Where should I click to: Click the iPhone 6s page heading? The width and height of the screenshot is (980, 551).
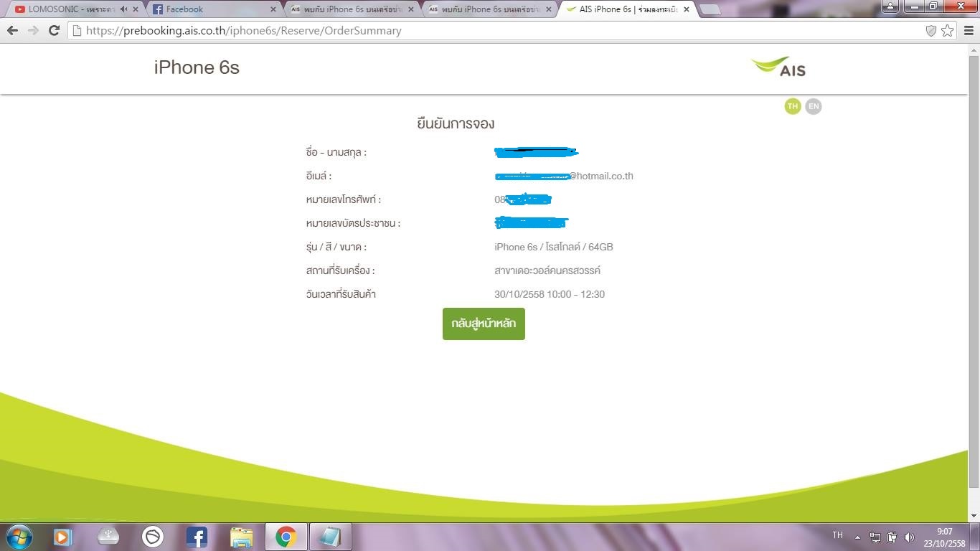point(197,67)
